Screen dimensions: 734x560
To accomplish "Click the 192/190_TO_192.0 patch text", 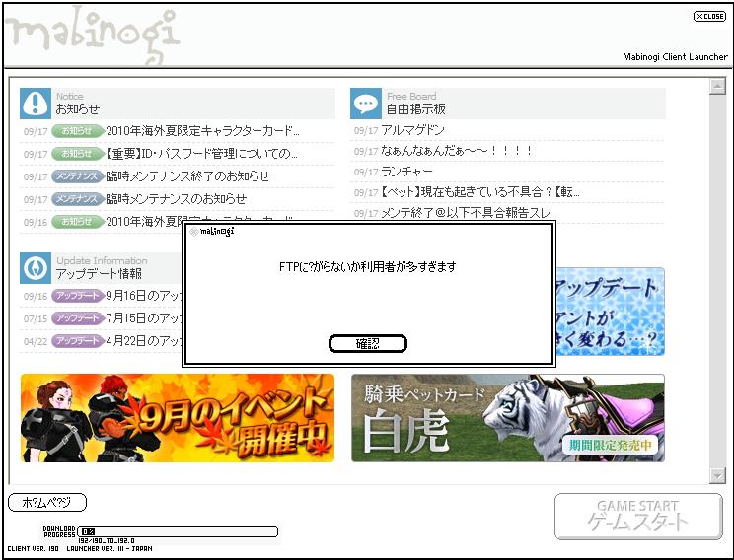I will (107, 541).
